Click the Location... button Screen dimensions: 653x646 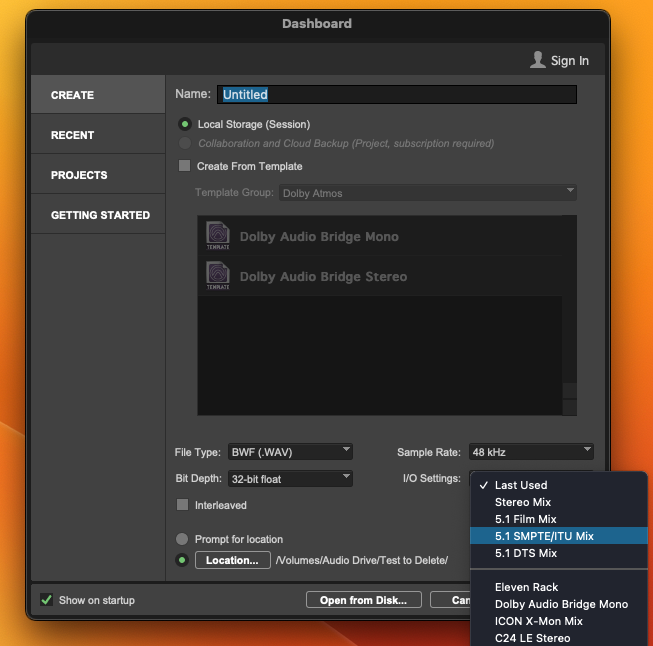tap(232, 560)
